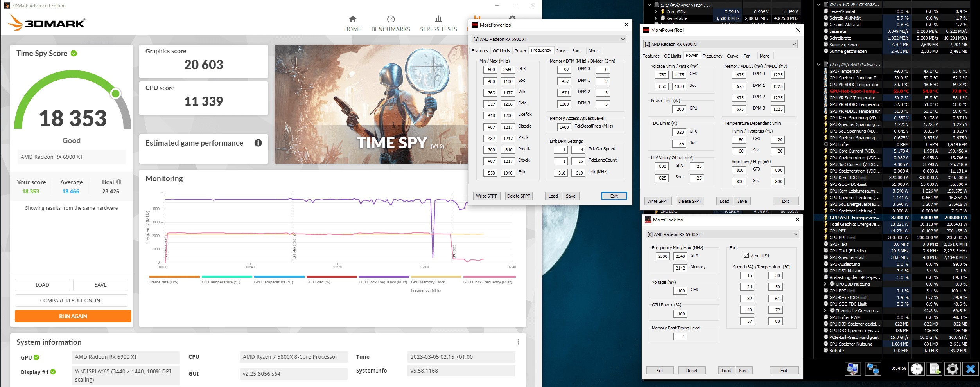Click the GPU Lüfter sensor row icon
This screenshot has height=387, width=980.
click(x=826, y=144)
